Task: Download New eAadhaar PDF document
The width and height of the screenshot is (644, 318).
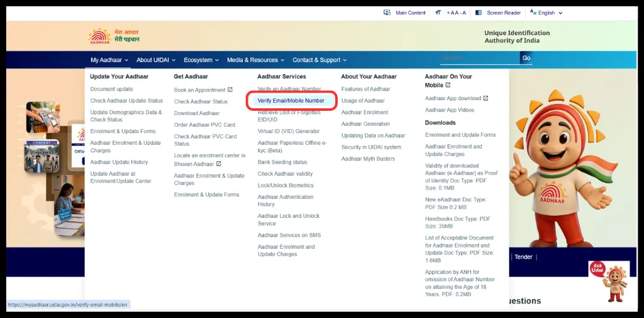Action: (456, 203)
